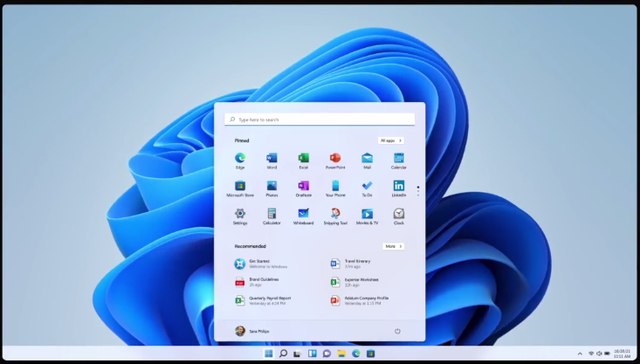
Task: Open Chat from the taskbar
Action: click(327, 354)
